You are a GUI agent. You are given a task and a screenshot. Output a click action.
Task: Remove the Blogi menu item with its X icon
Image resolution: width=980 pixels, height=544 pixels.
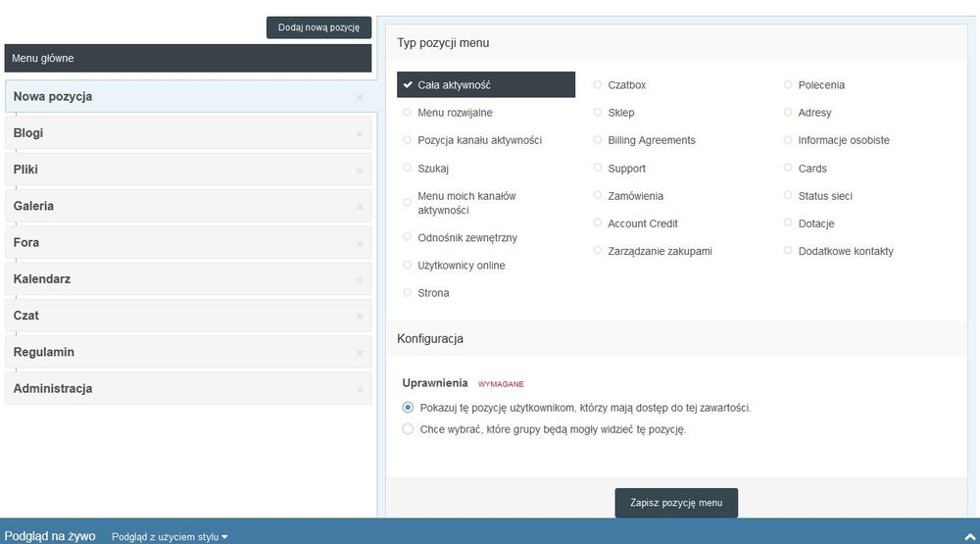point(360,134)
